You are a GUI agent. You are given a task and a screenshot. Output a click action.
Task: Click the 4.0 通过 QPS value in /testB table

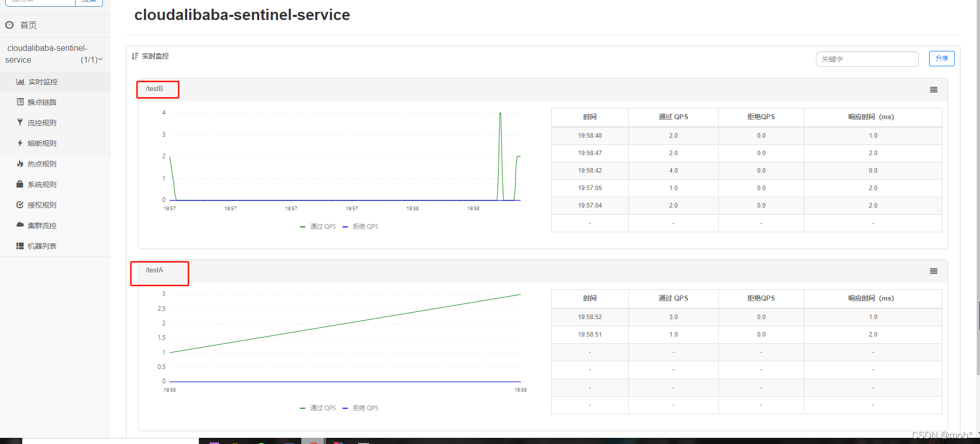pyautogui.click(x=674, y=171)
